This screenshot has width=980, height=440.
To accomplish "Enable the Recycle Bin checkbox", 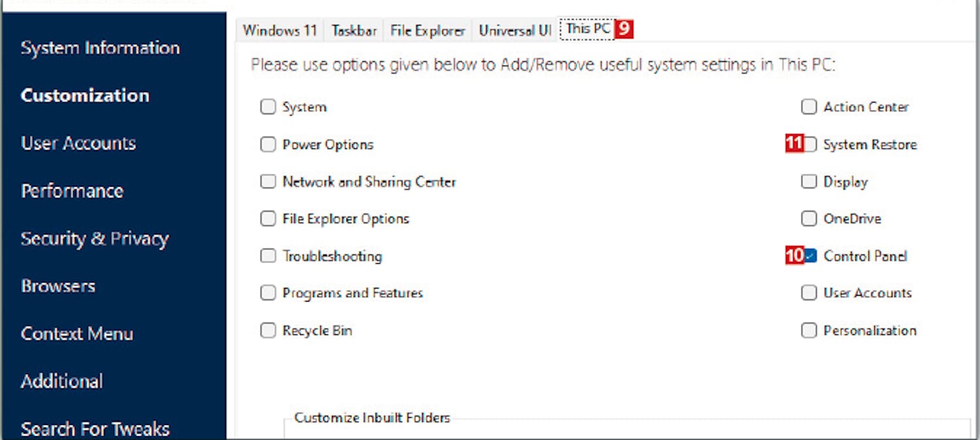I will (268, 330).
